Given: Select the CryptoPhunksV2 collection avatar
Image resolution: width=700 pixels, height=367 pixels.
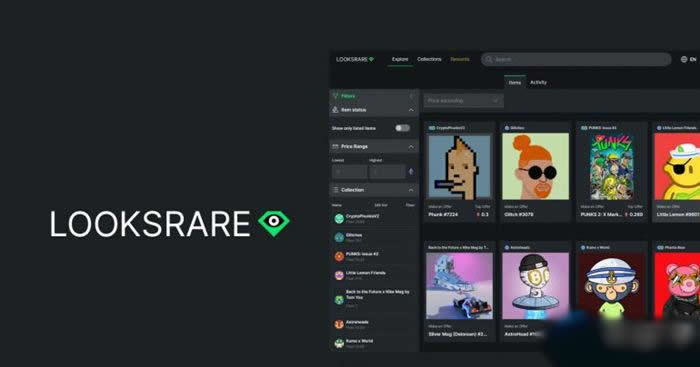Looking at the screenshot, I should click(x=339, y=218).
